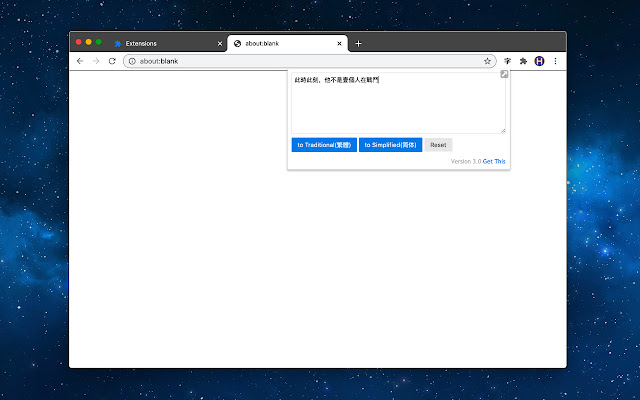Bookmark this page with the star icon
This screenshot has width=640, height=400.
click(x=487, y=61)
